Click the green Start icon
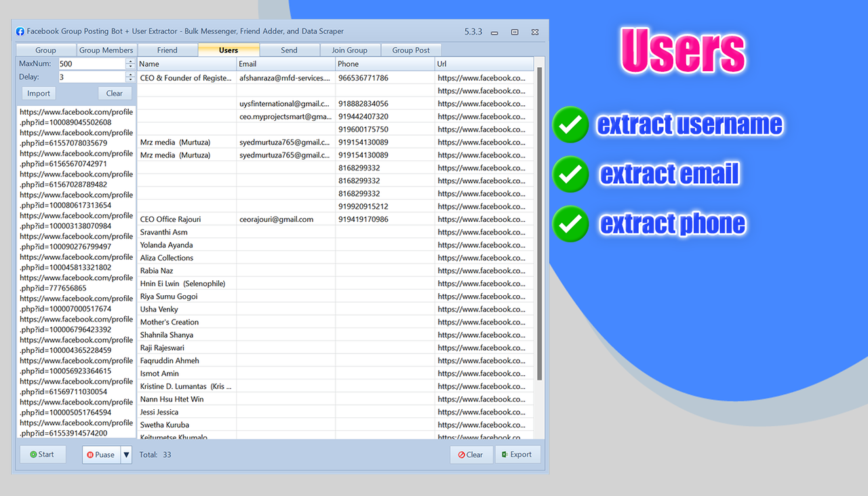The width and height of the screenshot is (868, 496). [x=33, y=455]
